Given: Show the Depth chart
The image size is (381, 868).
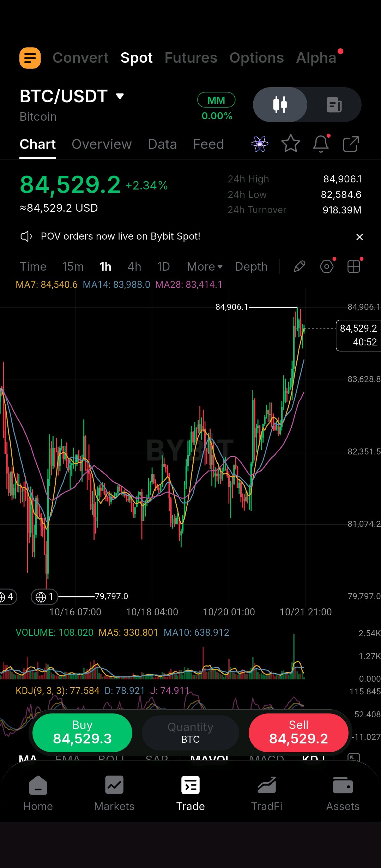Looking at the screenshot, I should [x=252, y=266].
